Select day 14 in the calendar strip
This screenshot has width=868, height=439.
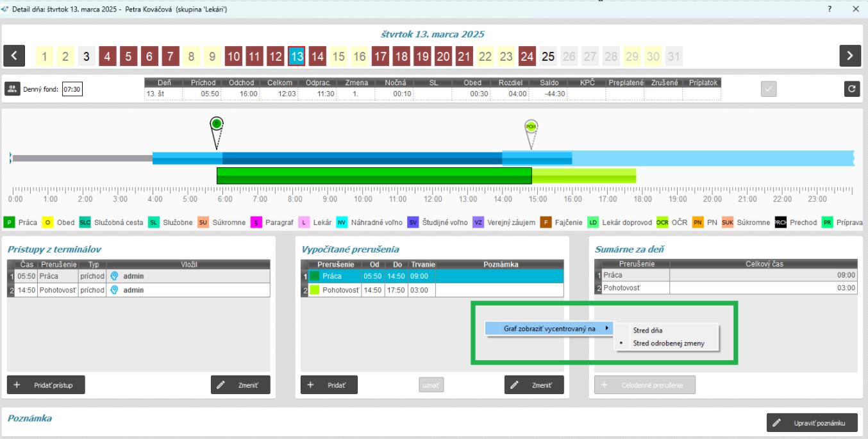pos(317,56)
